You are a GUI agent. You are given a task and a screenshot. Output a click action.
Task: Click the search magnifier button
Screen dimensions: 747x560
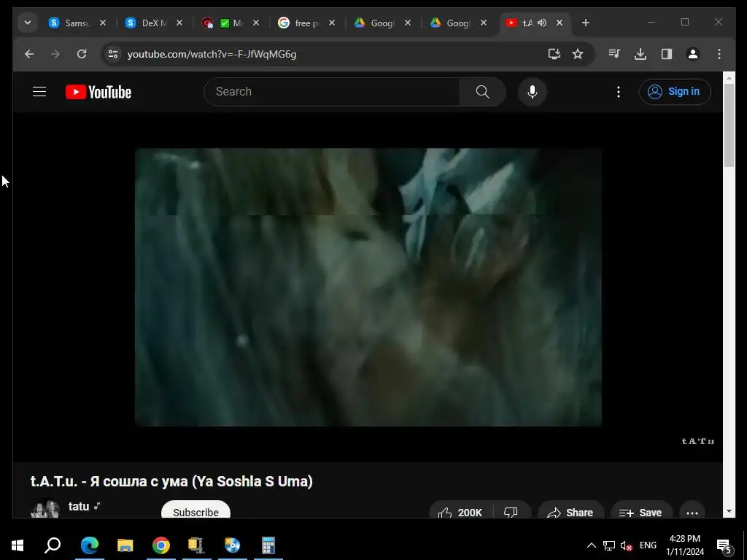pos(483,91)
